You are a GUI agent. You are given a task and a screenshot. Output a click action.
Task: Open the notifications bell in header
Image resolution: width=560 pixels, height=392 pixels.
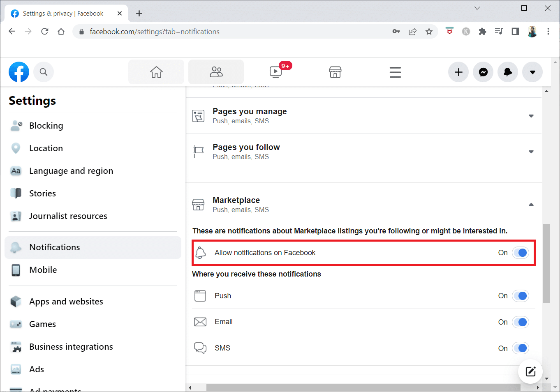coord(508,72)
